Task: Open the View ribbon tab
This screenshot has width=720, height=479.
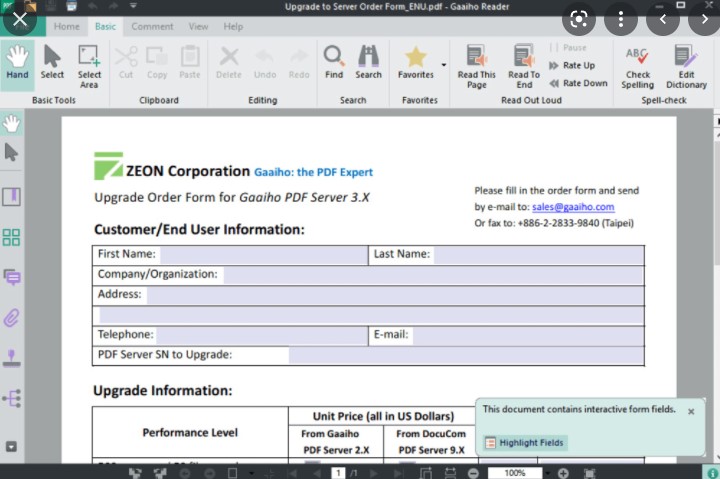Action: (198, 27)
